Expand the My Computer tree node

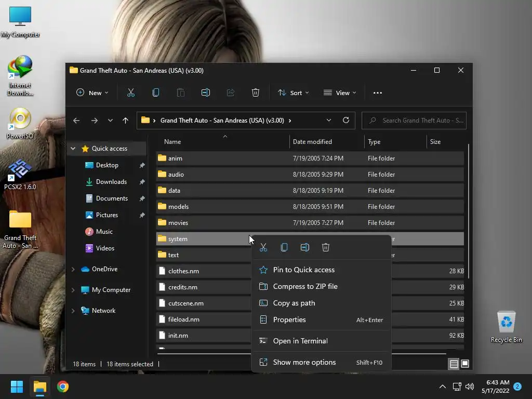click(73, 290)
